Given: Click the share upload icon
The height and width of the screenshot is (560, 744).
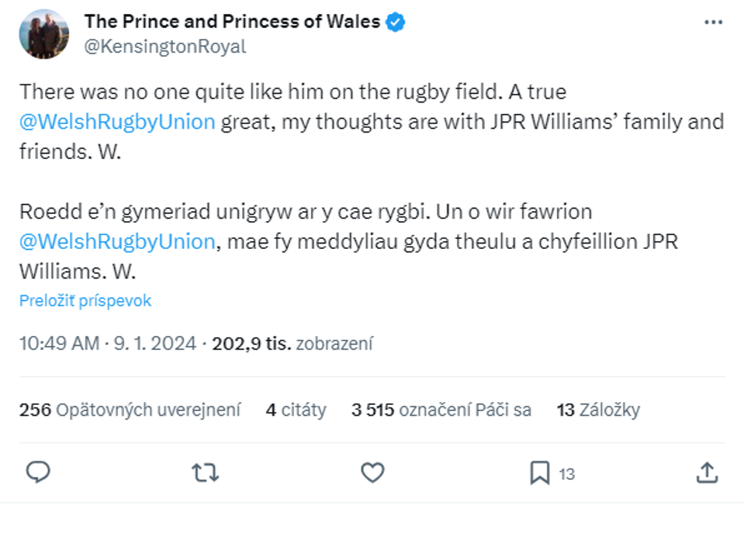Looking at the screenshot, I should (706, 472).
